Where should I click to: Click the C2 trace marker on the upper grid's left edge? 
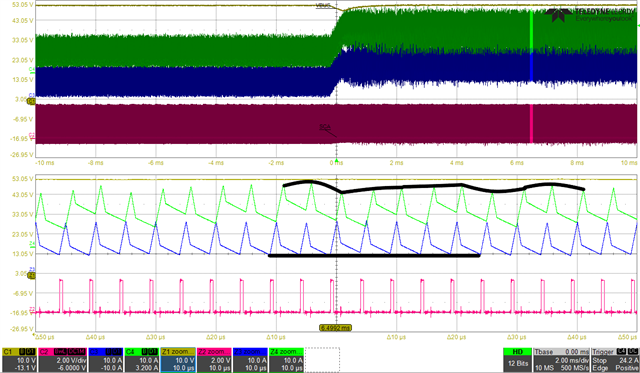tap(32, 135)
